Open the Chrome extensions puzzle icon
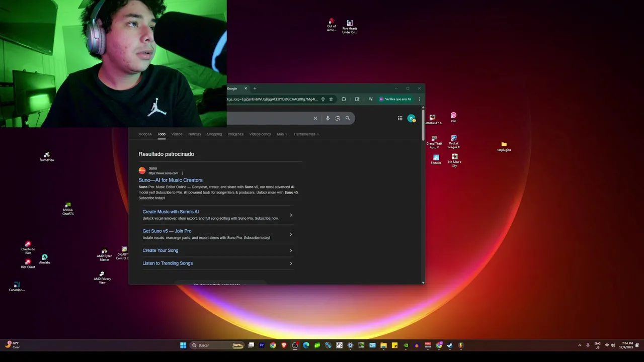644x362 pixels. point(344,99)
